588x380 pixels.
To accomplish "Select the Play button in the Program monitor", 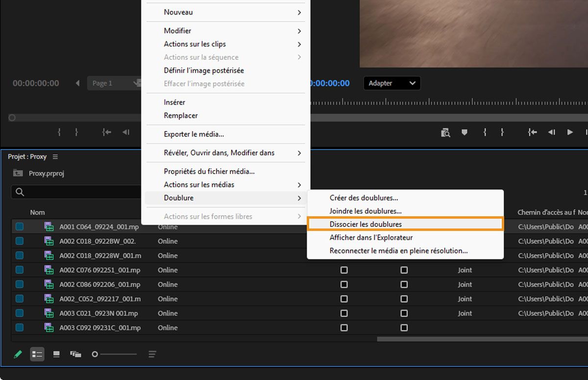I will coord(570,132).
